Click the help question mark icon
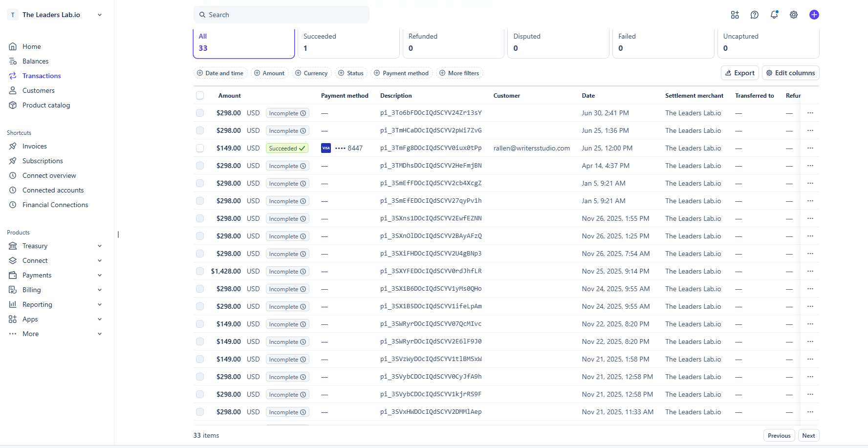The width and height of the screenshot is (868, 448). (x=755, y=15)
